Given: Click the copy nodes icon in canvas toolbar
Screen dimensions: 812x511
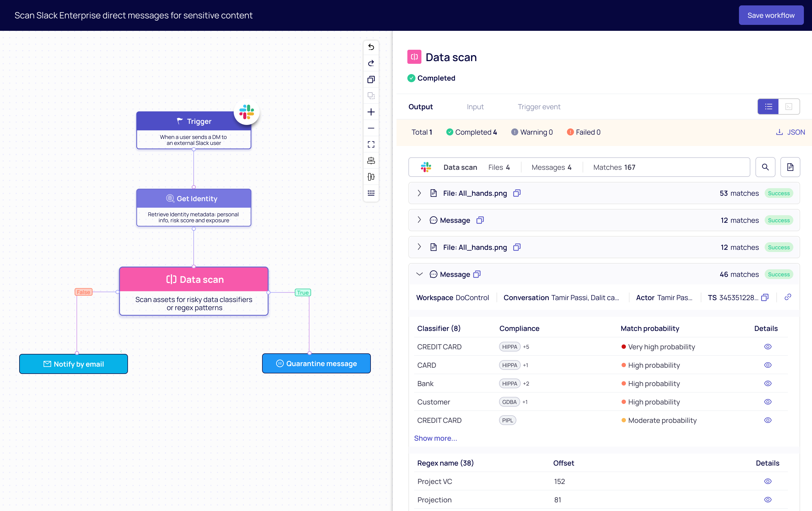Looking at the screenshot, I should click(371, 79).
